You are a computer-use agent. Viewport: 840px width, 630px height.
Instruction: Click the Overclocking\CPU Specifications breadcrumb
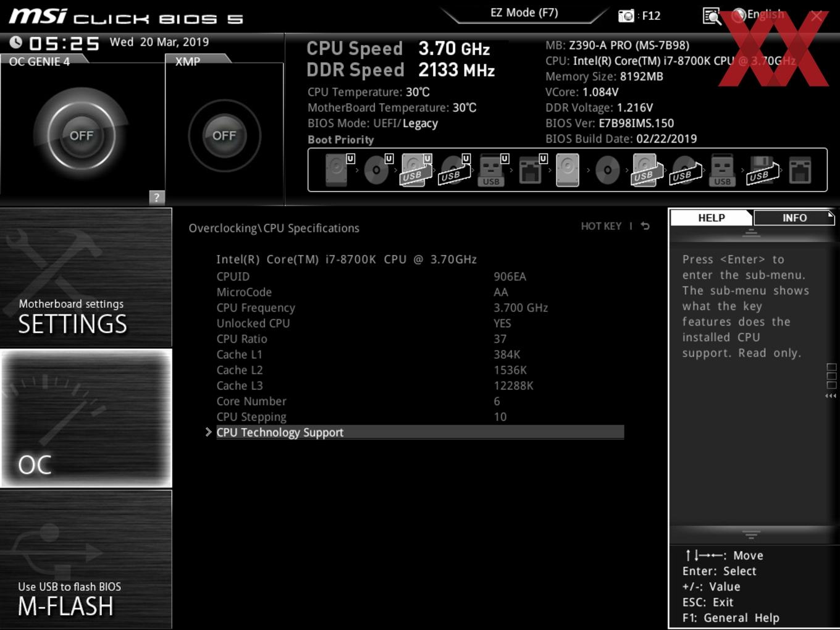click(274, 228)
